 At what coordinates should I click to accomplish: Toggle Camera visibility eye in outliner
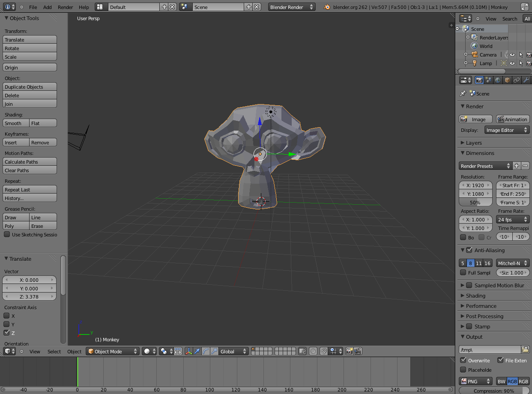click(512, 54)
